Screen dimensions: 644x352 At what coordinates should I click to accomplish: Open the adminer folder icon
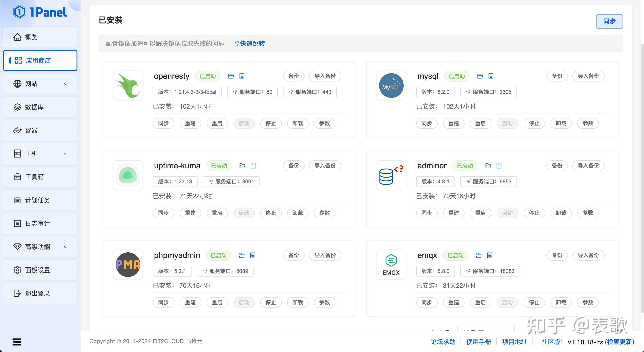coord(488,166)
